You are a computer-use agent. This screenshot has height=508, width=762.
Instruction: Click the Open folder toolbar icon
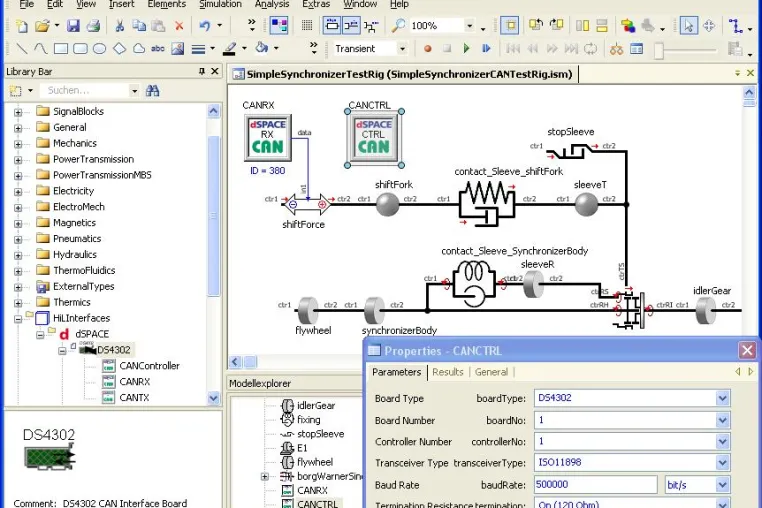tap(43, 26)
